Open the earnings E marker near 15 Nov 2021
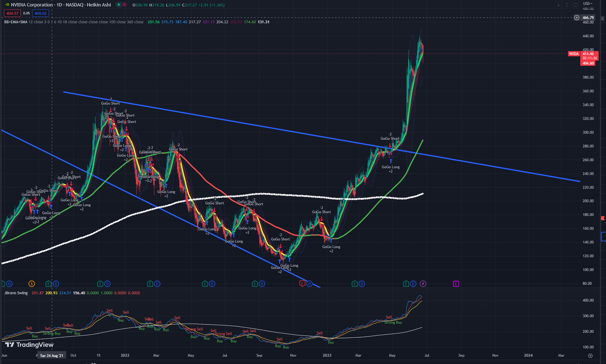The image size is (606, 364). tap(100, 284)
